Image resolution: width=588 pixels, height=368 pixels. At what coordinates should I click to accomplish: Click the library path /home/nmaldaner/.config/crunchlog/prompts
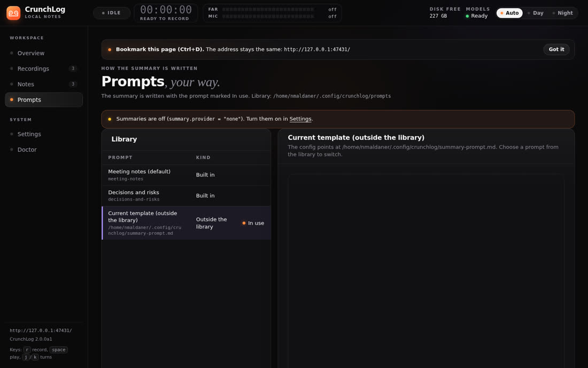pyautogui.click(x=332, y=96)
